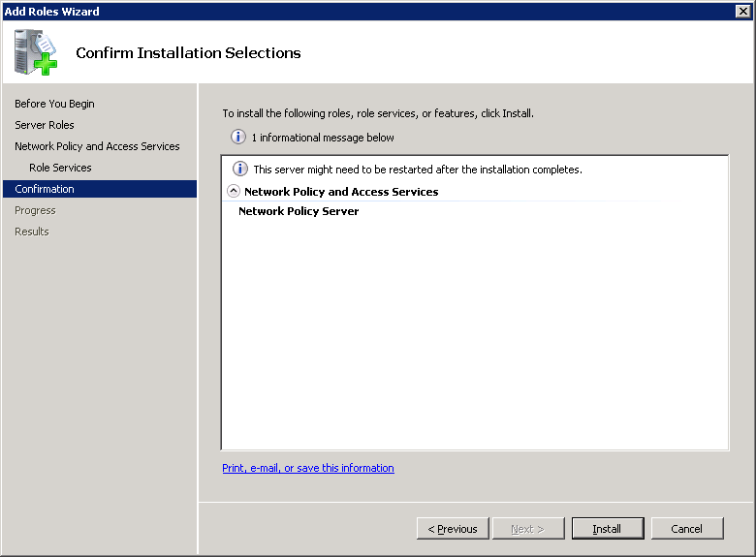The height and width of the screenshot is (557, 756).
Task: Click '1 informational message below' text
Action: (323, 138)
